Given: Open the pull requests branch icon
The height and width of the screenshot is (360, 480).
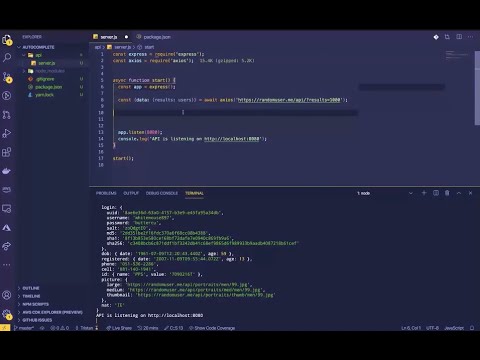Looking at the screenshot, I should [x=7, y=115].
